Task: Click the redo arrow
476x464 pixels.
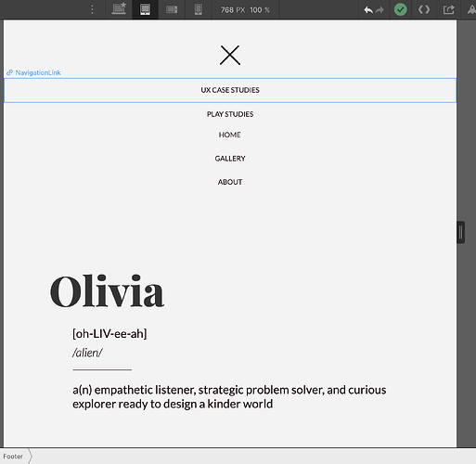Action: (380, 10)
